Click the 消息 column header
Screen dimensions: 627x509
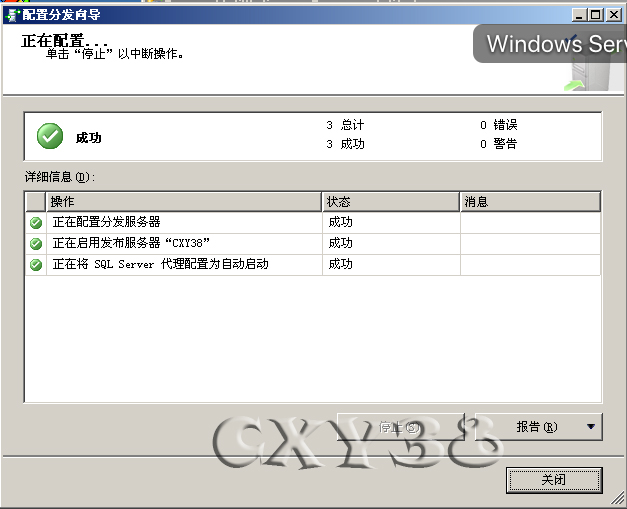pos(529,202)
